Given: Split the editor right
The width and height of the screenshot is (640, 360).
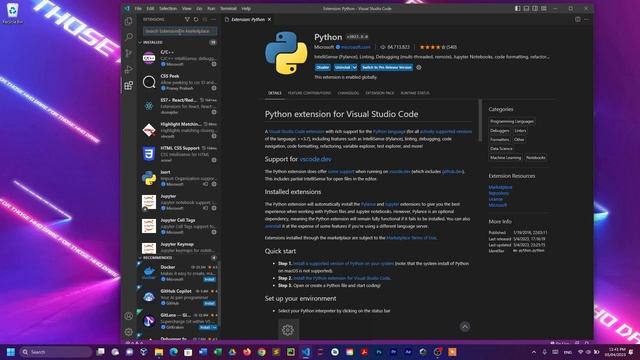Looking at the screenshot, I should point(578,19).
